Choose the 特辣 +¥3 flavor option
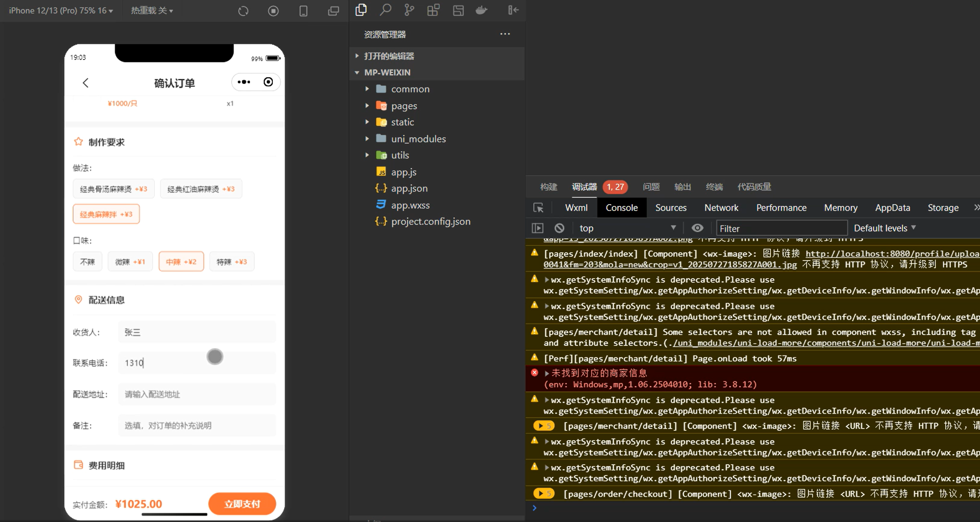 [x=232, y=262]
